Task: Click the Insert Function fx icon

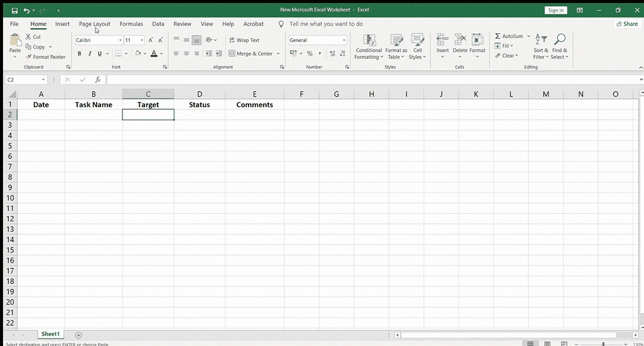Action: coord(97,80)
